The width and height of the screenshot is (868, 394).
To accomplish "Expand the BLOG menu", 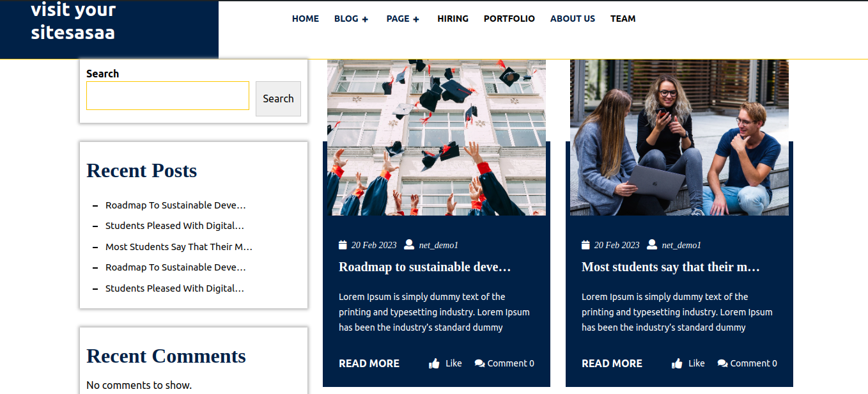I will [x=351, y=19].
